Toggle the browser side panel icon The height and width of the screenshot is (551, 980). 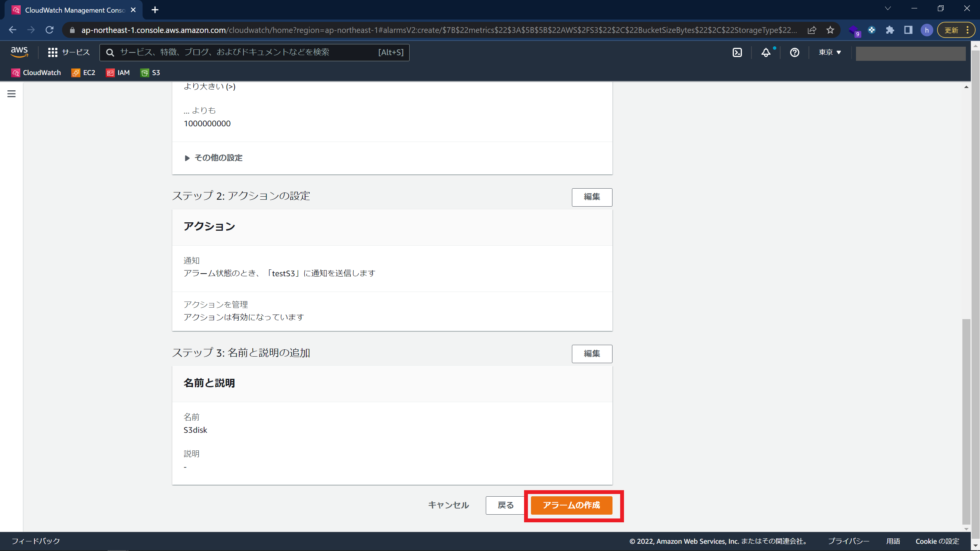tap(908, 30)
